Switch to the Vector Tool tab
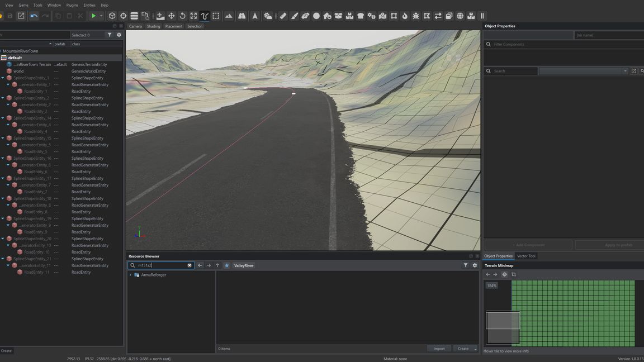This screenshot has width=644, height=362. tap(526, 256)
